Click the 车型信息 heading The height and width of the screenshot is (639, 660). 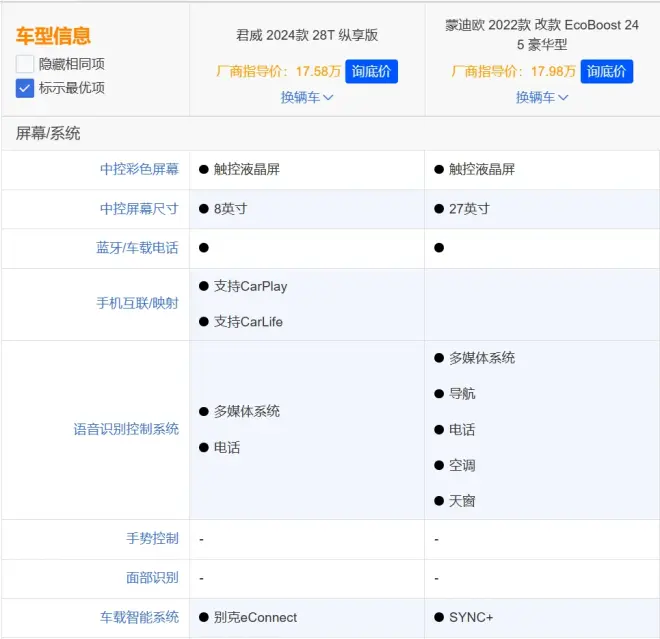[x=53, y=36]
